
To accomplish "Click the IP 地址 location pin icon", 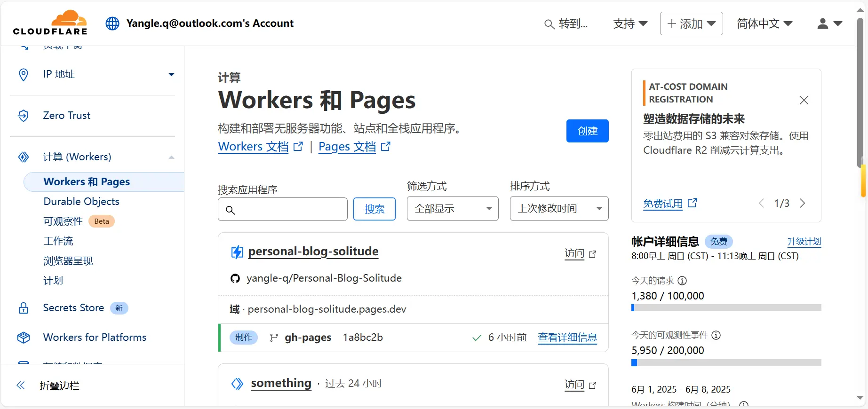I will tap(23, 74).
